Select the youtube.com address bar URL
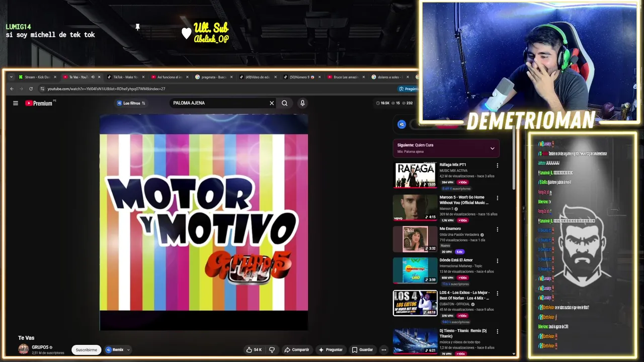The height and width of the screenshot is (362, 644). (x=106, y=89)
